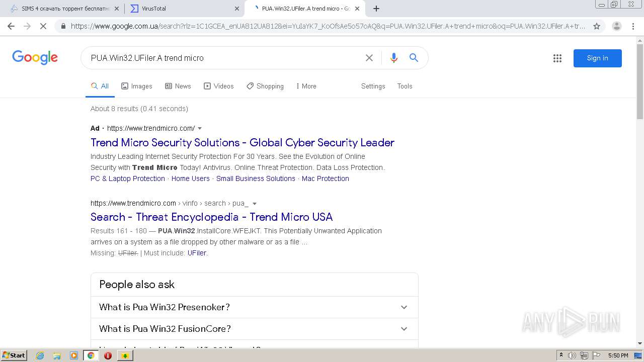
Task: Open ad options dropdown arrow
Action: click(200, 128)
